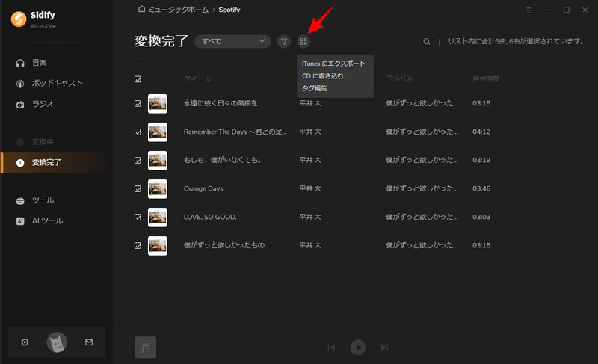Click 平井 大 artist in Orange Days row

[x=310, y=188]
